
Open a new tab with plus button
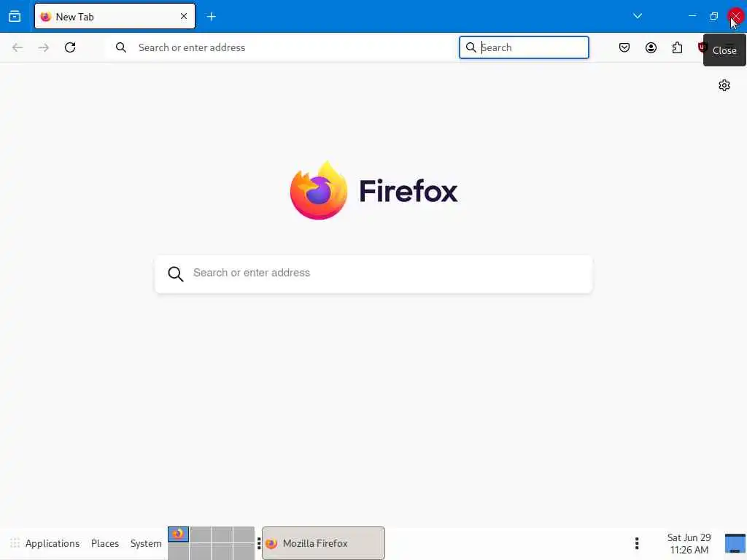212,17
